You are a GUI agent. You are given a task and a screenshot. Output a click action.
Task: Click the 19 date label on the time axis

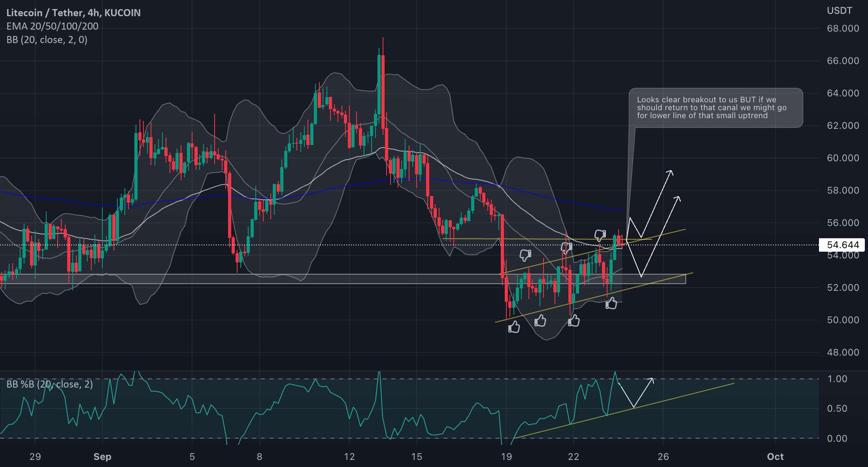506,457
